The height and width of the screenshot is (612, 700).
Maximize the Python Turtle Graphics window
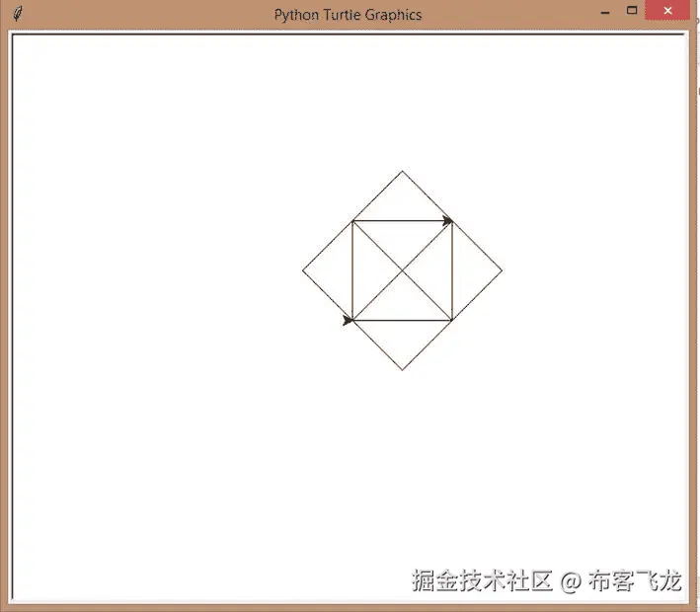tap(632, 10)
